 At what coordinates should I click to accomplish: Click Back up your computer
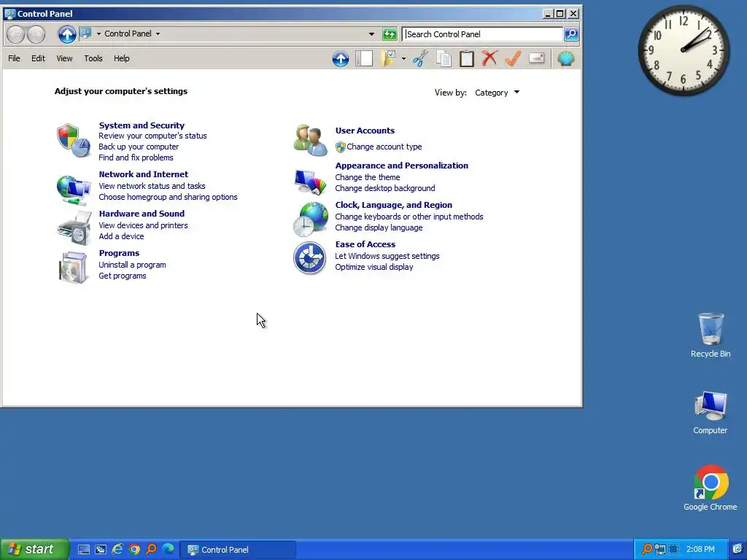139,147
